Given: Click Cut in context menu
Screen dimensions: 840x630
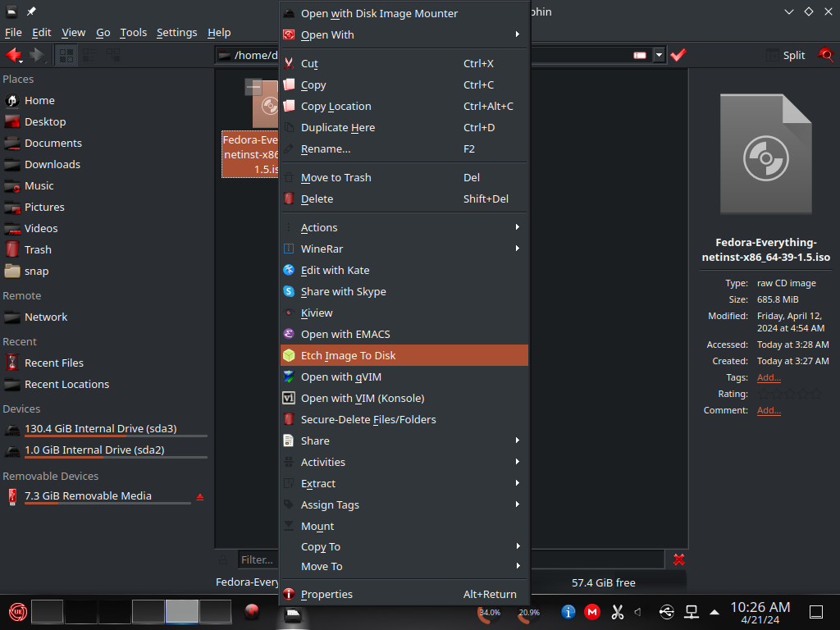Looking at the screenshot, I should [404, 64].
